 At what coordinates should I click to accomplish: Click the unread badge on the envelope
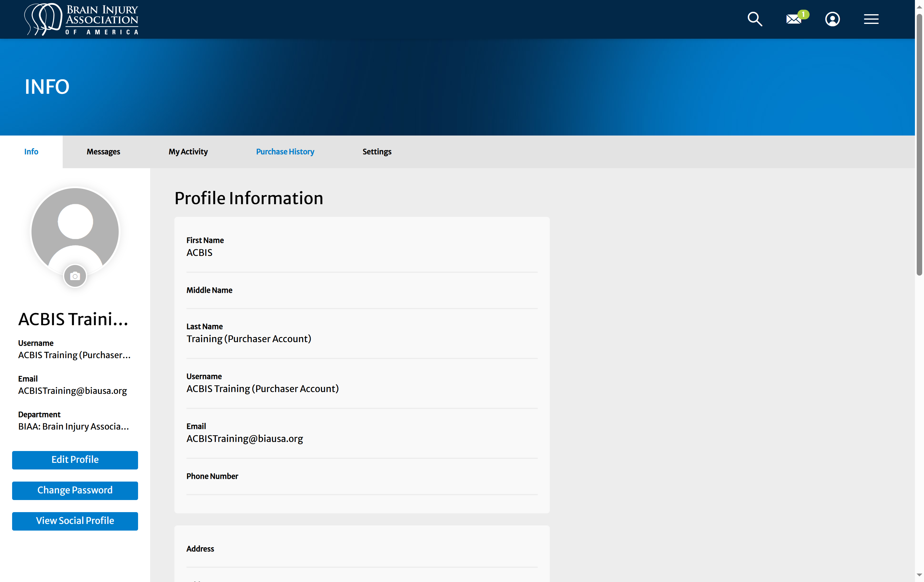coord(804,14)
